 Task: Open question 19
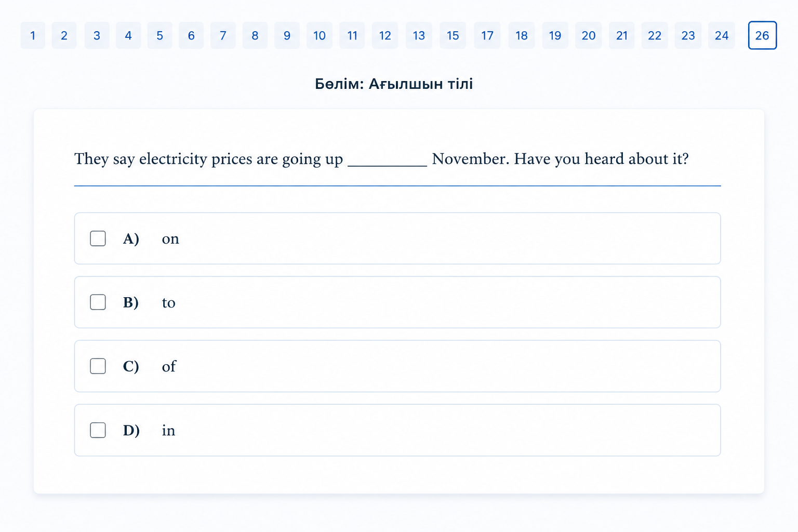[x=555, y=35]
